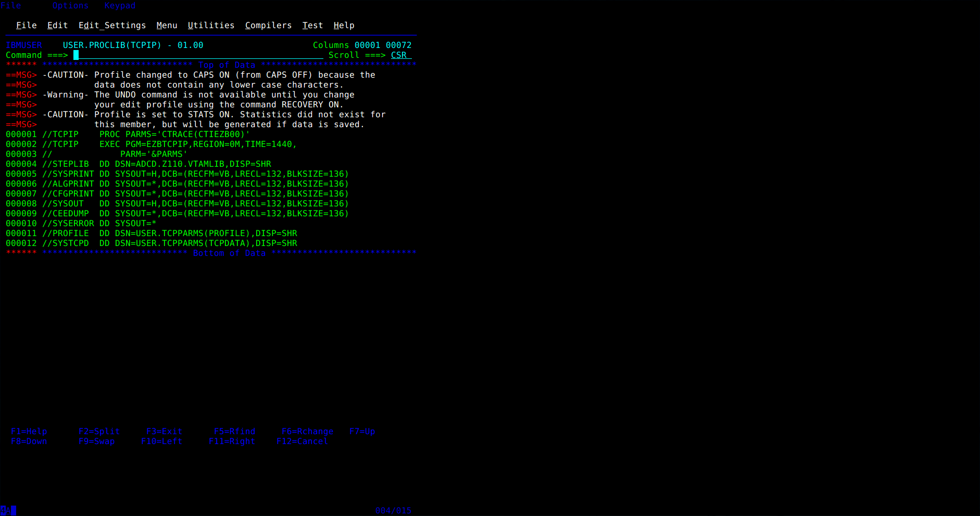Open the Edit_Settings menu
Viewport: 980px width, 516px height.
pyautogui.click(x=112, y=25)
